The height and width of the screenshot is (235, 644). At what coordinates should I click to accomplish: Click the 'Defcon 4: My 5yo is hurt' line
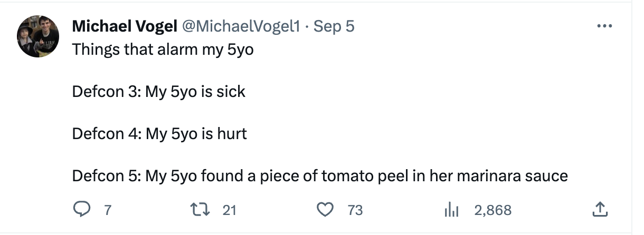click(x=159, y=133)
